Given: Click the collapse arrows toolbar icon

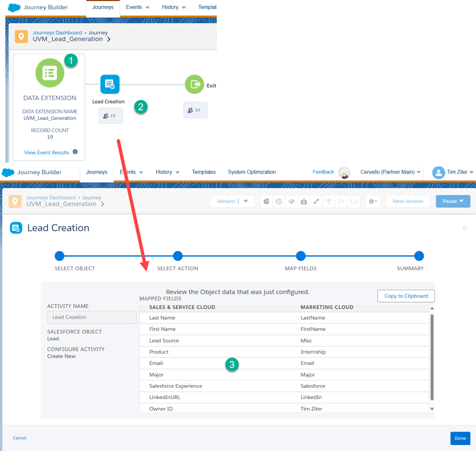Looking at the screenshot, I should tap(316, 202).
